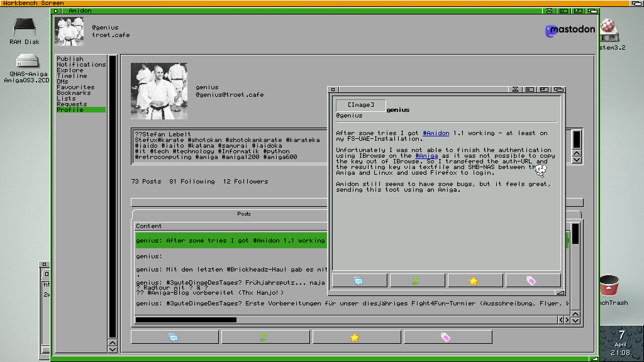Screen dimensions: 644x362
Task: Click small @genius avatar in Amidon header
Action: click(x=69, y=31)
